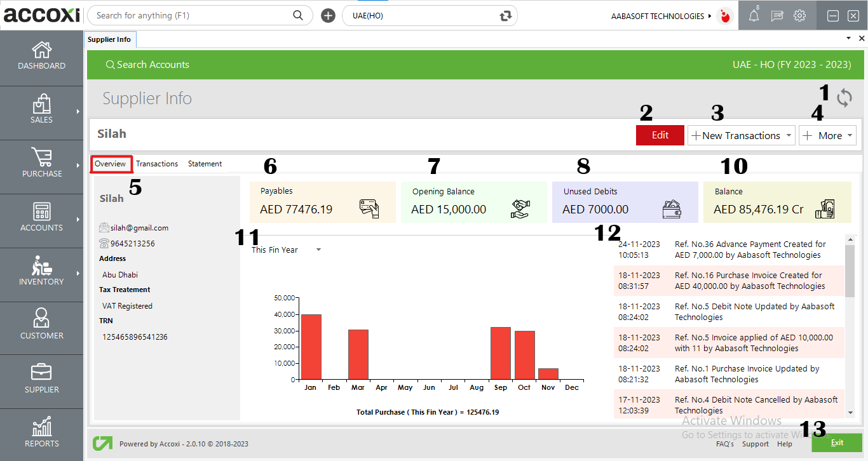Click the branch switch icon in UAE(HO) field
The height and width of the screenshot is (461, 868).
[506, 16]
